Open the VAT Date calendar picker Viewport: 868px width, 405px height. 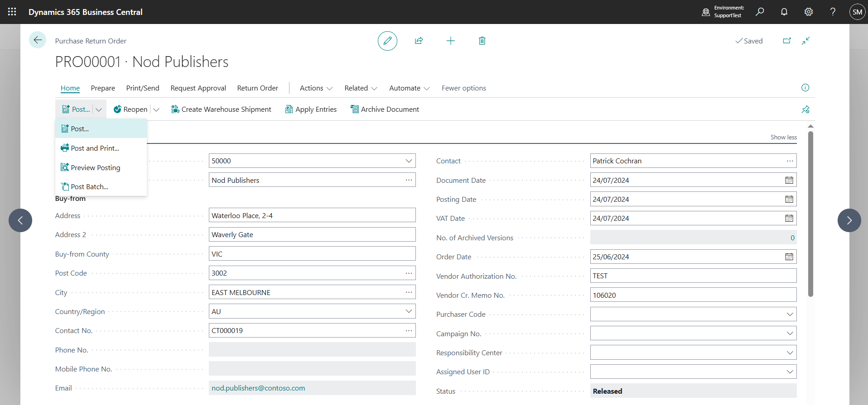pos(789,218)
